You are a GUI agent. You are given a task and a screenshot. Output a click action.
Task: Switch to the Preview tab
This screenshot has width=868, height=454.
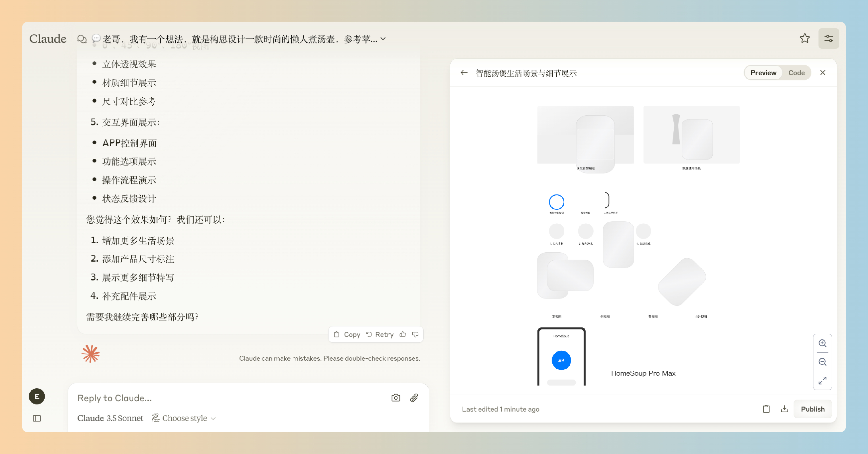(763, 73)
